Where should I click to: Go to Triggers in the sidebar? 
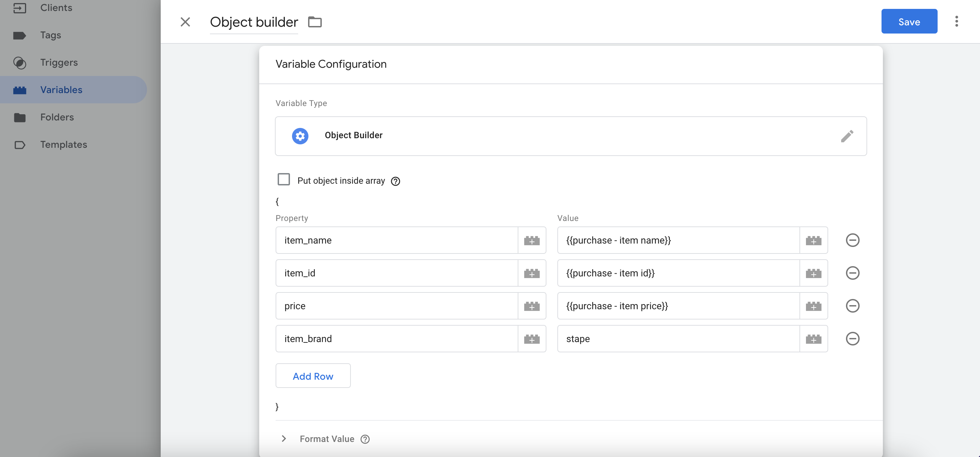point(58,62)
